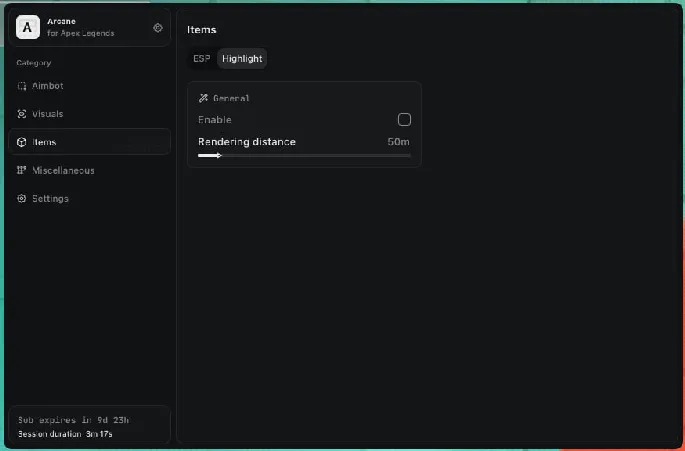
Task: Click the Aimbot category icon
Action: (x=22, y=86)
